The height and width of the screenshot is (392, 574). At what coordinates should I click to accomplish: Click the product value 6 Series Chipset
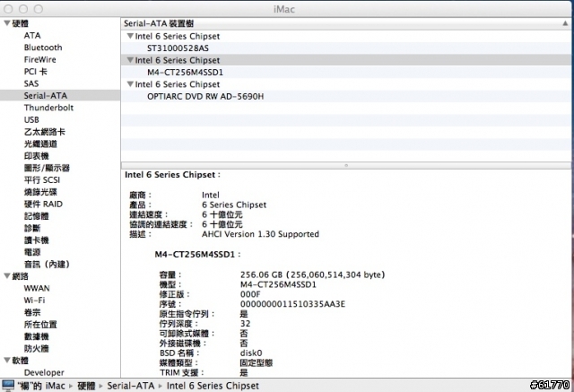point(234,205)
